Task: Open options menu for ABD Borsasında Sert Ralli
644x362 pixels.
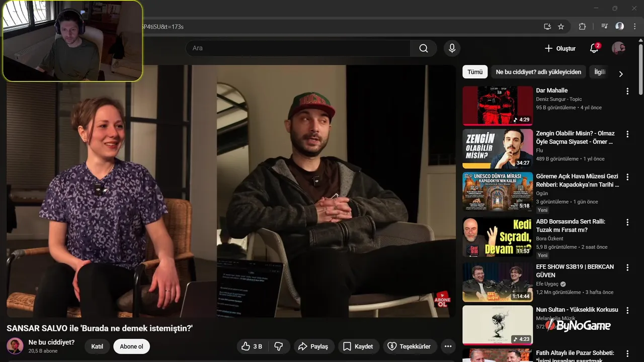Action: click(x=627, y=222)
